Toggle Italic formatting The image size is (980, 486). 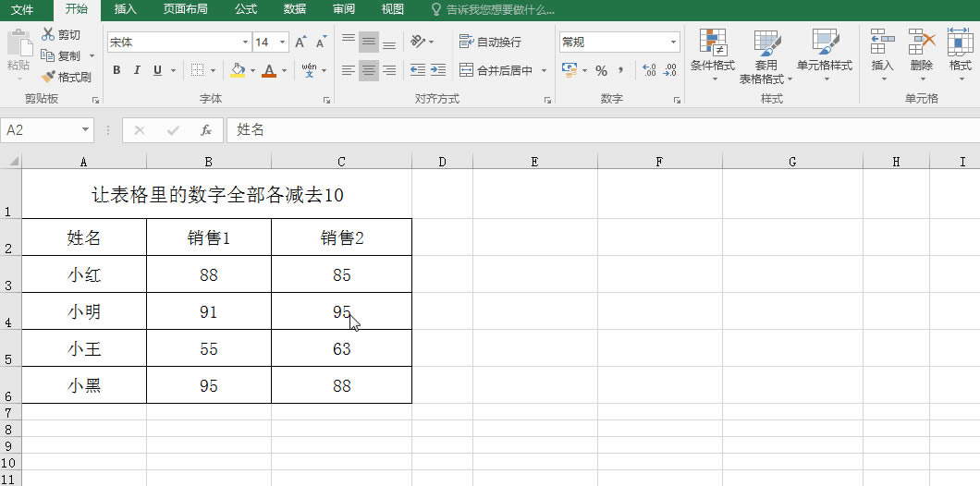(x=137, y=70)
